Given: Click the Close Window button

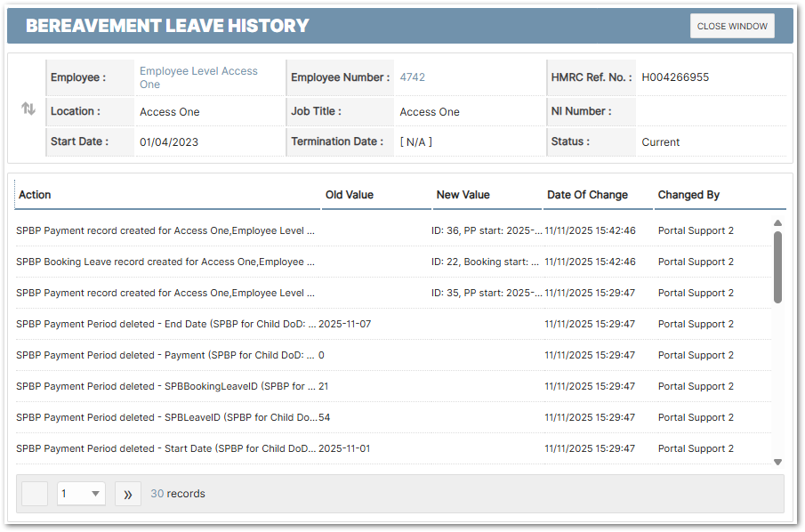Looking at the screenshot, I should (x=732, y=27).
